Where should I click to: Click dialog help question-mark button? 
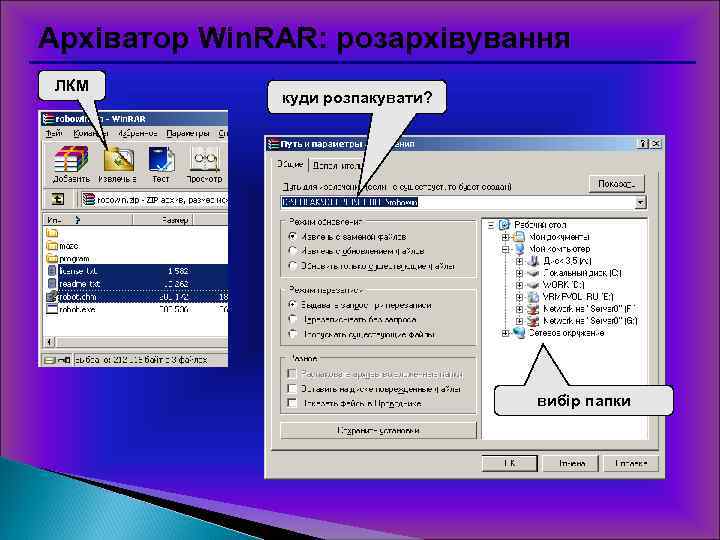pyautogui.click(x=644, y=144)
